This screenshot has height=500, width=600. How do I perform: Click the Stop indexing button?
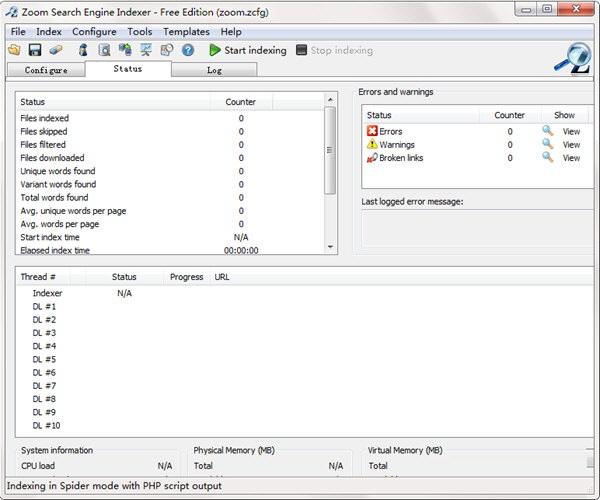[x=334, y=50]
